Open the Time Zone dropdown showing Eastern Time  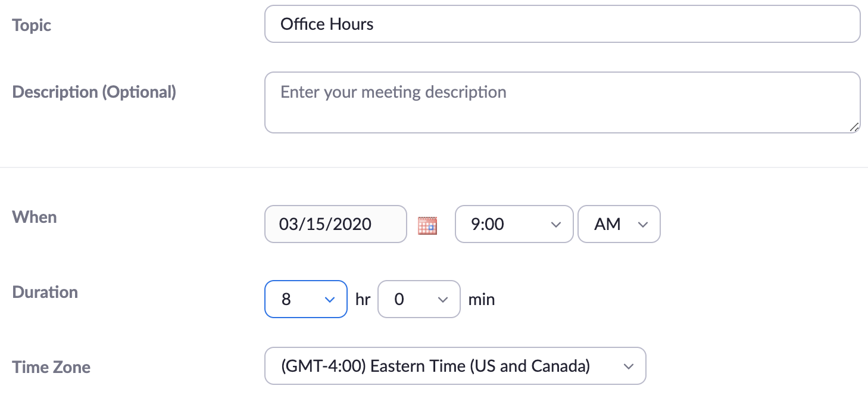tap(455, 366)
